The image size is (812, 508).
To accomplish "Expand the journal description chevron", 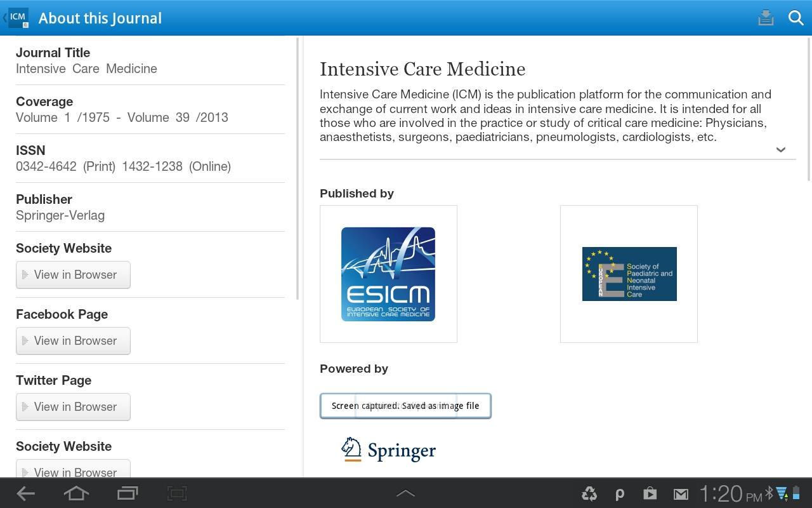I will coord(781,150).
